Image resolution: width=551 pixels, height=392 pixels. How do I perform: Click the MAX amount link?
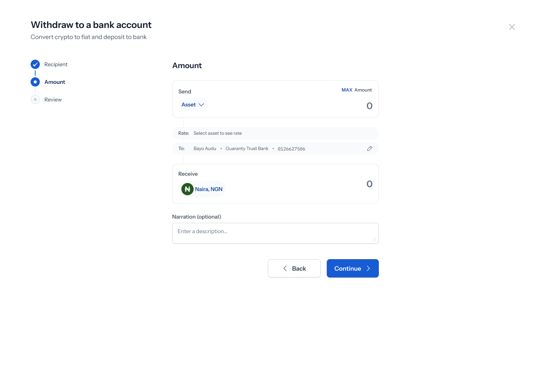point(347,90)
